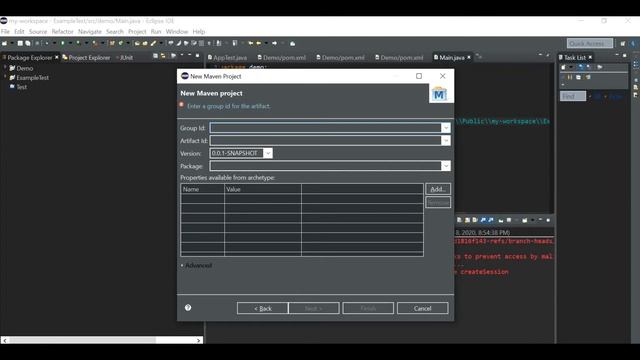640x360 pixels.
Task: Expand the ExampleTest project node
Action: [5, 77]
